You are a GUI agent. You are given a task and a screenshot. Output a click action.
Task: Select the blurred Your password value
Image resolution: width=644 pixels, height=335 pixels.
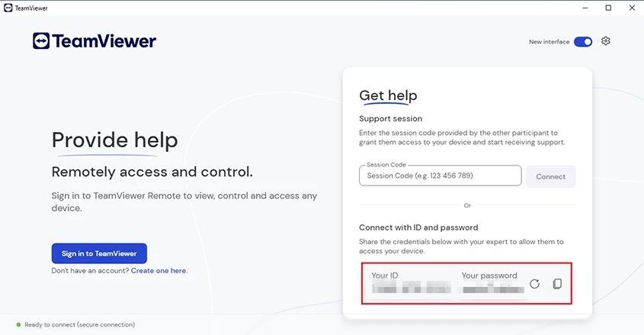coord(493,288)
